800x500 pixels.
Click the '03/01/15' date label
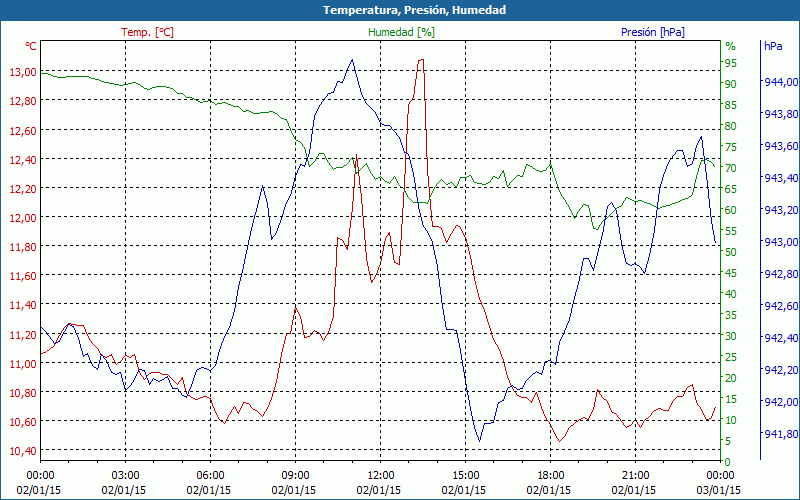[x=719, y=490]
